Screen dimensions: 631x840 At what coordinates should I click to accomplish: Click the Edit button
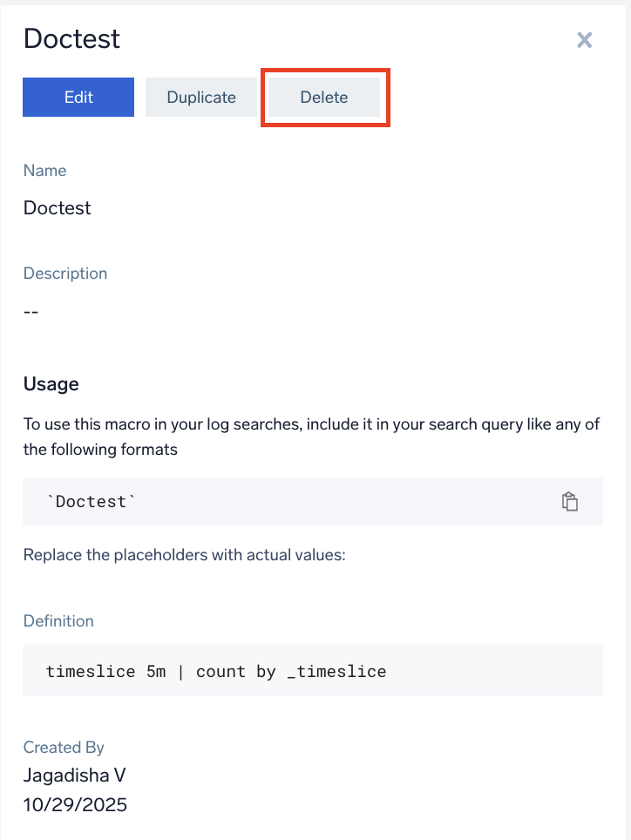[x=78, y=97]
